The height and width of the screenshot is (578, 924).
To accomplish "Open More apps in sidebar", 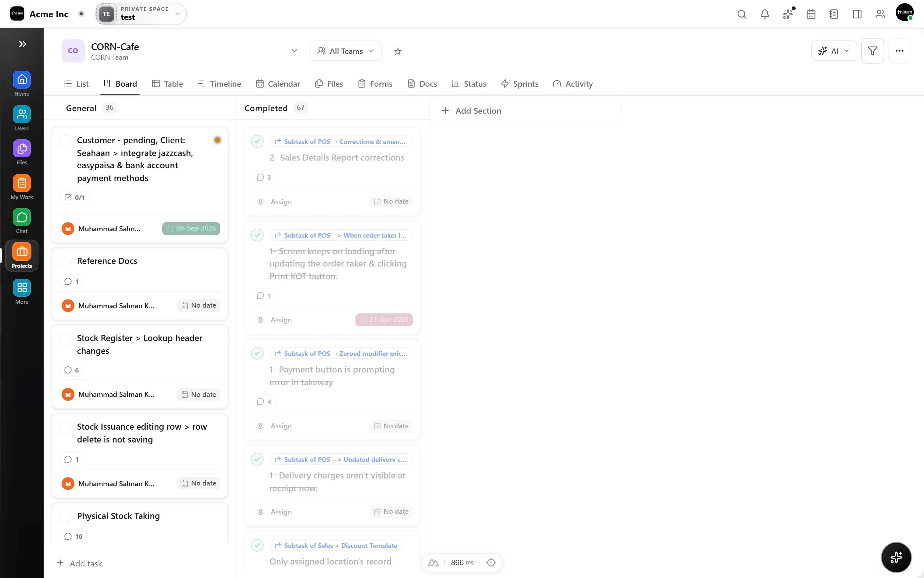I will click(x=22, y=292).
